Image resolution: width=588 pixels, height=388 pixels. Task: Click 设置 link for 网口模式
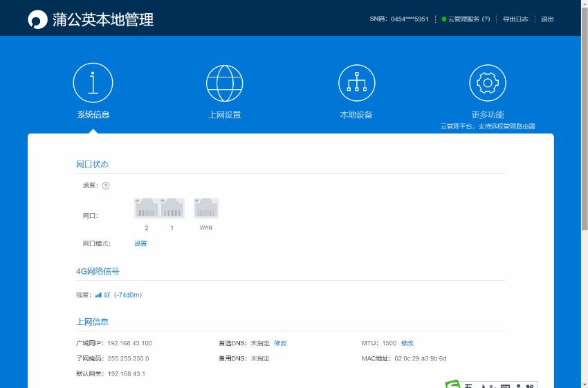coord(140,243)
